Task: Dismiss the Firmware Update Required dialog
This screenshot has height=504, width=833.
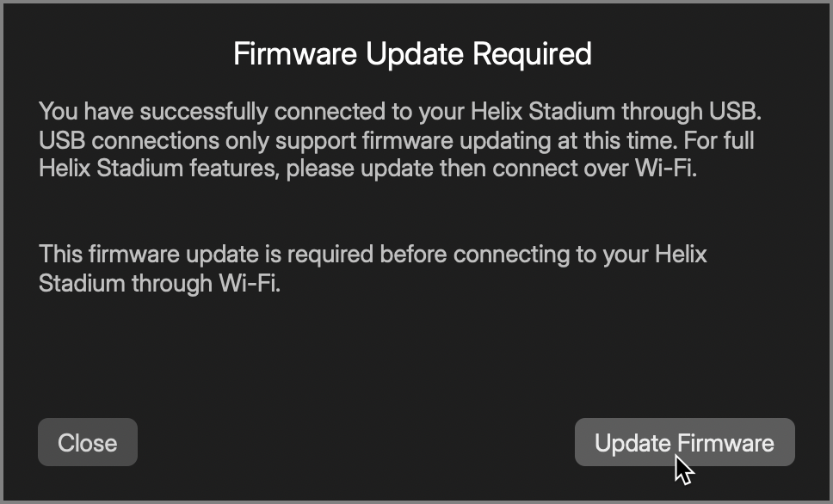Action: pyautogui.click(x=87, y=442)
